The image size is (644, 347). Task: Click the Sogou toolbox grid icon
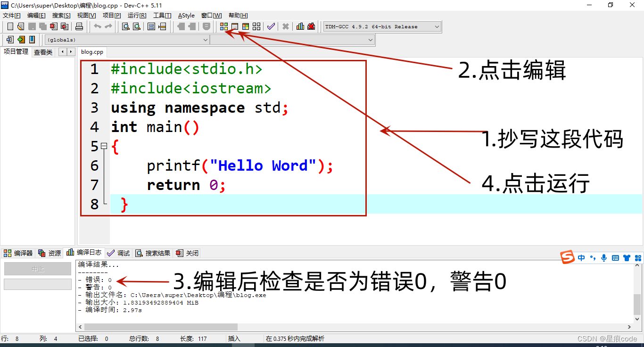tap(638, 258)
